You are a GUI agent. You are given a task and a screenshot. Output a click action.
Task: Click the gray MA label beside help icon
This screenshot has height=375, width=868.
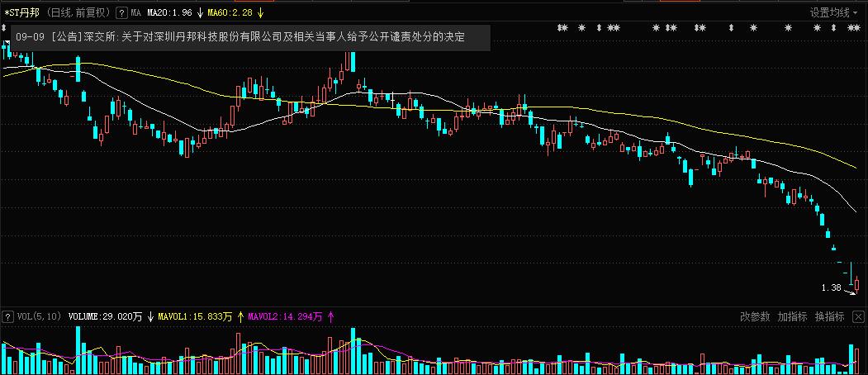(x=135, y=12)
